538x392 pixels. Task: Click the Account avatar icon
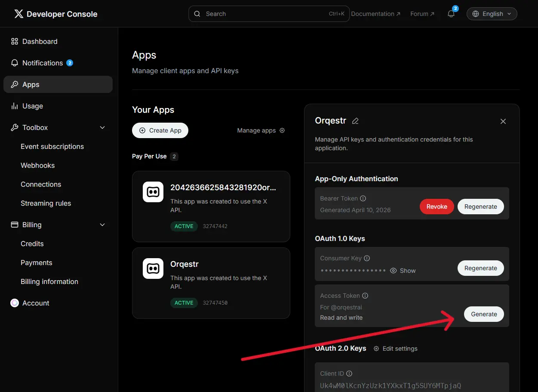point(15,303)
